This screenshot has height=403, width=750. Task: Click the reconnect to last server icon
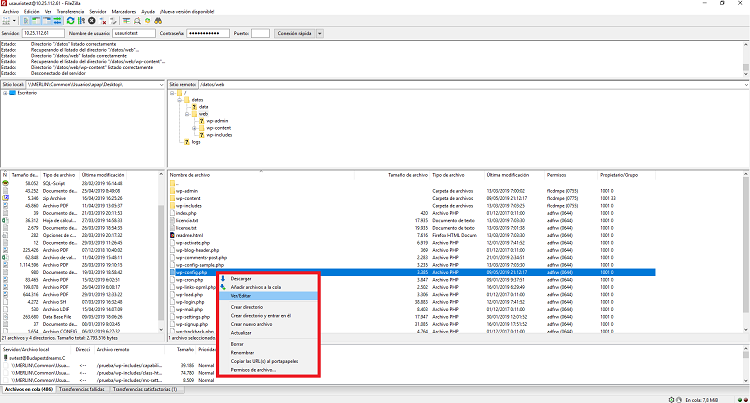[113, 21]
